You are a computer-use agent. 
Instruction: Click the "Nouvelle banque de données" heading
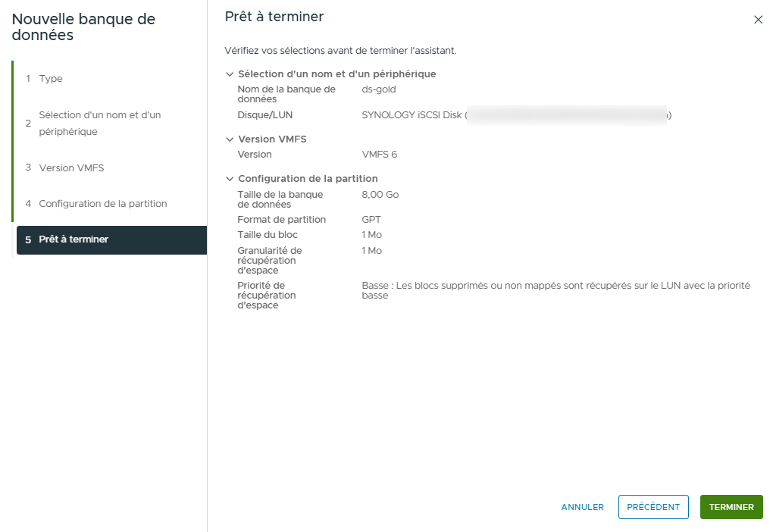(79, 27)
